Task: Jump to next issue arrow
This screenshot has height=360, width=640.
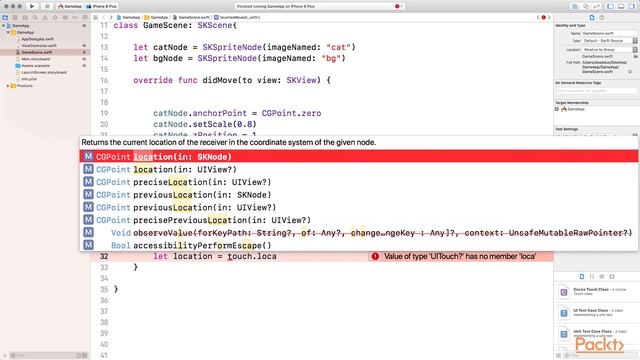Action: click(x=549, y=18)
